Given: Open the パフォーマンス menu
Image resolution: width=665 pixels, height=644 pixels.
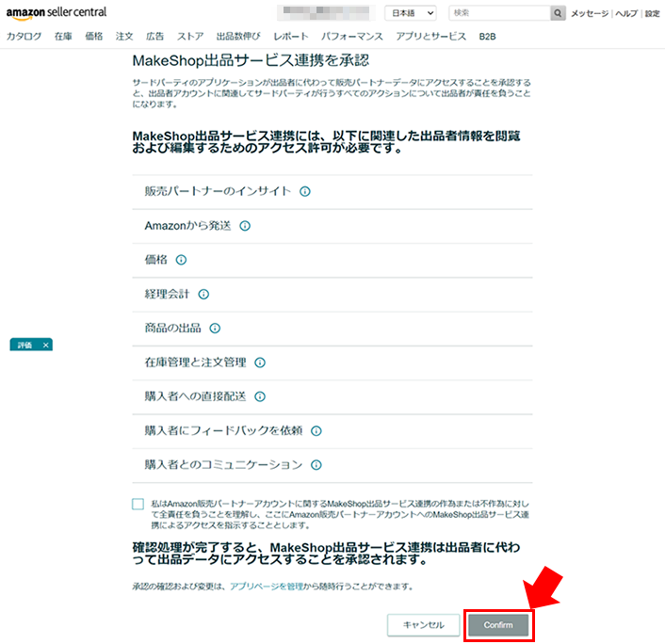Looking at the screenshot, I should click(x=352, y=37).
